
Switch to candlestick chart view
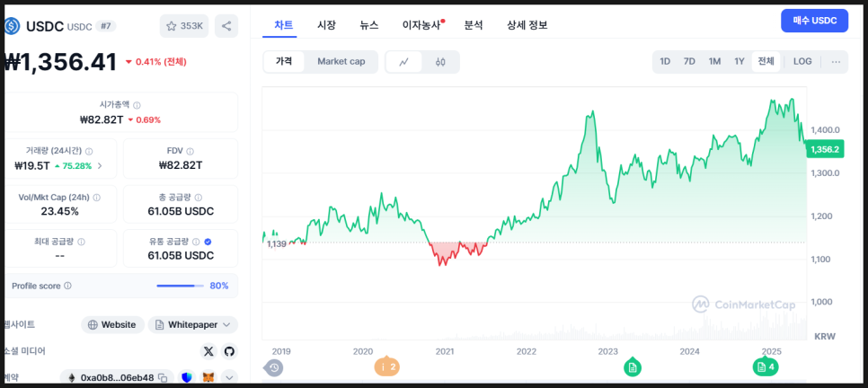click(440, 62)
